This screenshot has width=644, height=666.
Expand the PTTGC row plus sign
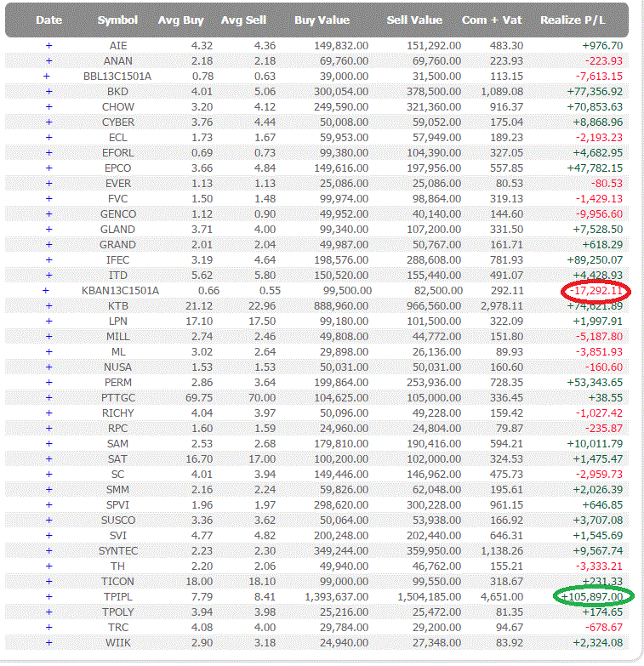click(48, 397)
